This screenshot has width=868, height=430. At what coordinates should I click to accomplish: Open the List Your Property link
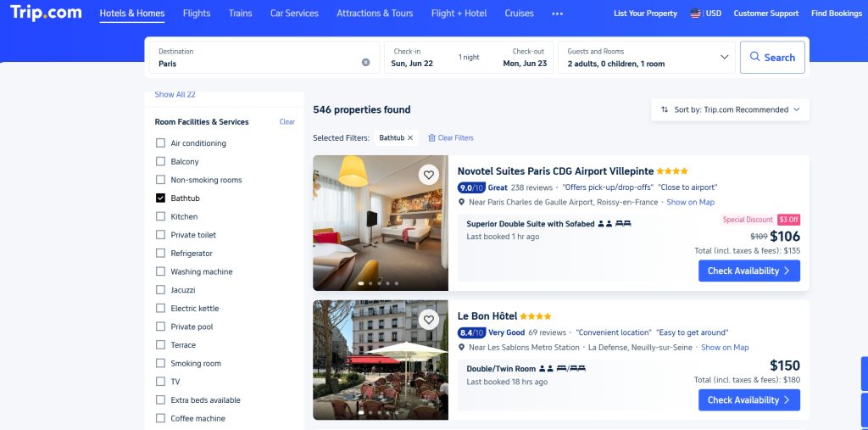[645, 14]
